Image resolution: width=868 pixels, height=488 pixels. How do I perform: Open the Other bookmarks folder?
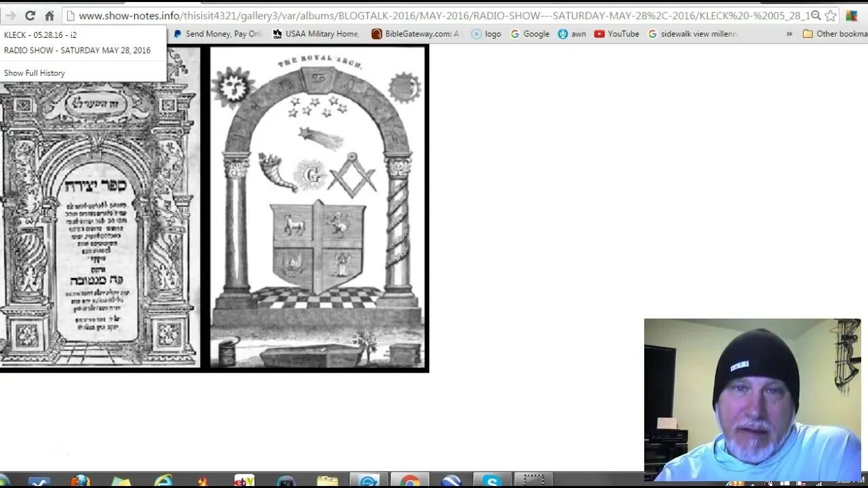(835, 34)
